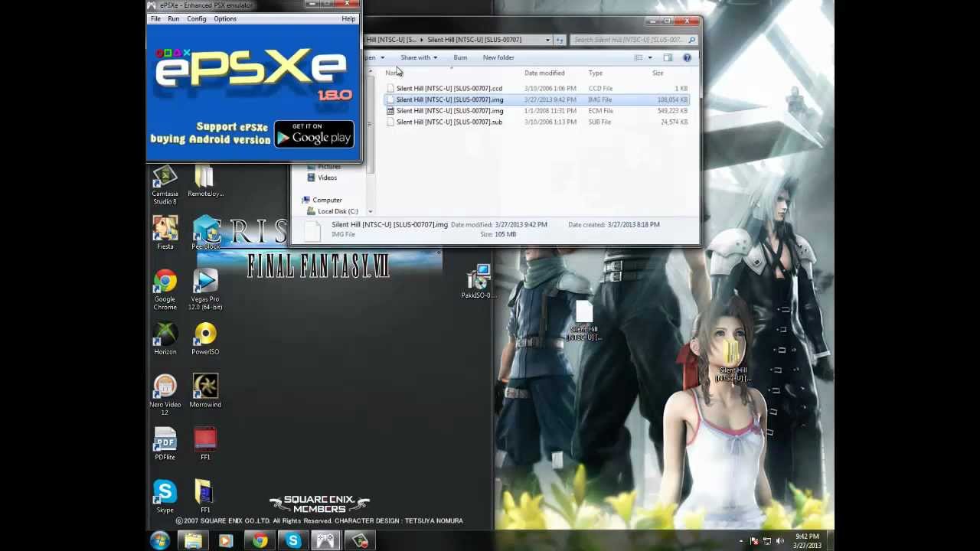Select the Silent Hill ECM file icon
Image resolution: width=980 pixels, height=551 pixels.
click(390, 111)
